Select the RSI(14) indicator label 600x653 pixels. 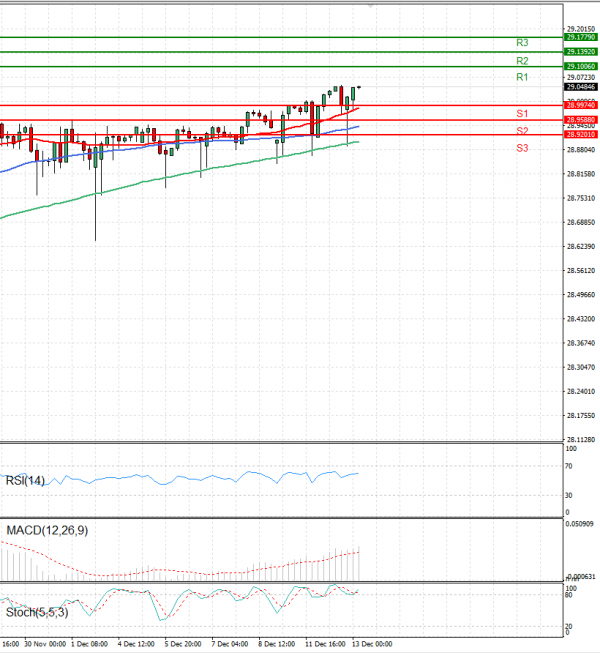click(x=25, y=481)
